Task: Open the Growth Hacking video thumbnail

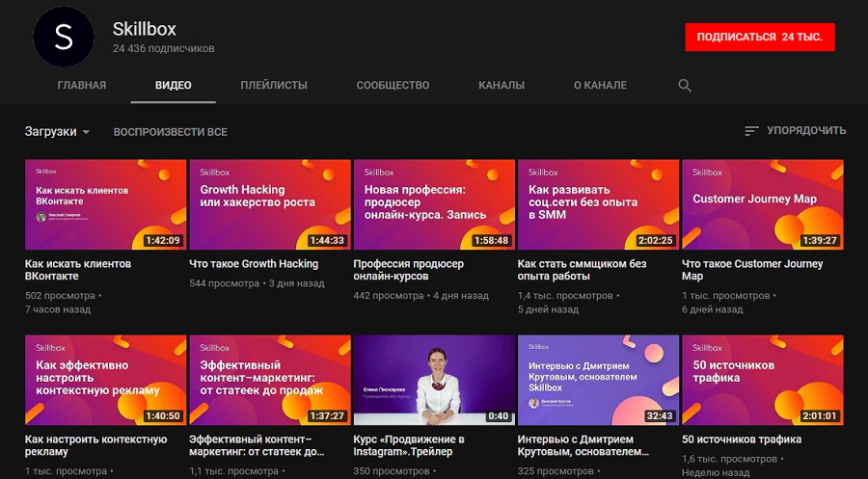Action: pos(270,204)
